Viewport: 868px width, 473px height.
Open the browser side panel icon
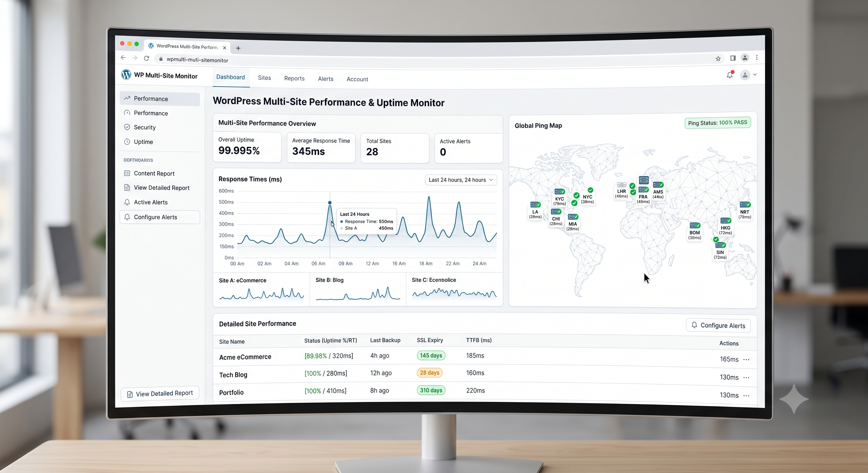733,58
